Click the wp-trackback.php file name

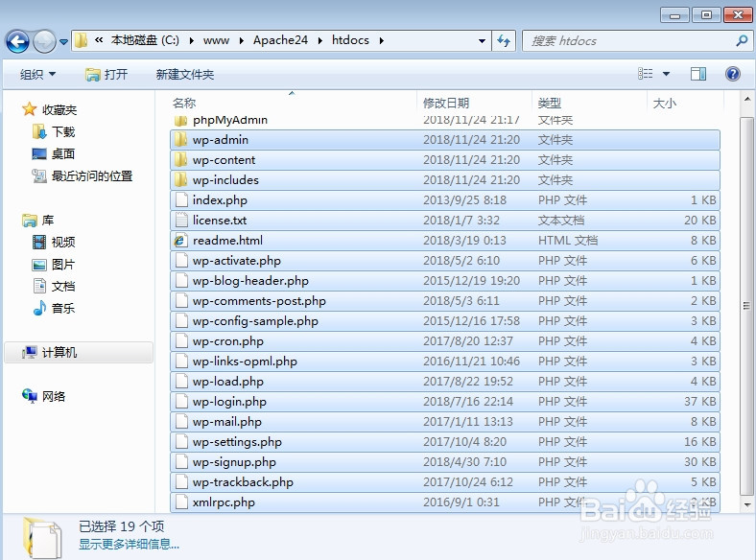[x=243, y=482]
